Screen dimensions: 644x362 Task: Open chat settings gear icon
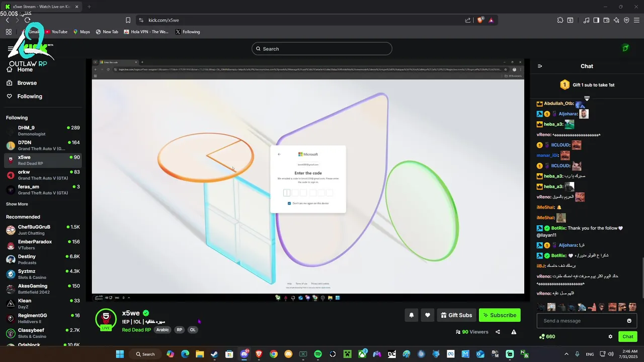[x=610, y=336]
